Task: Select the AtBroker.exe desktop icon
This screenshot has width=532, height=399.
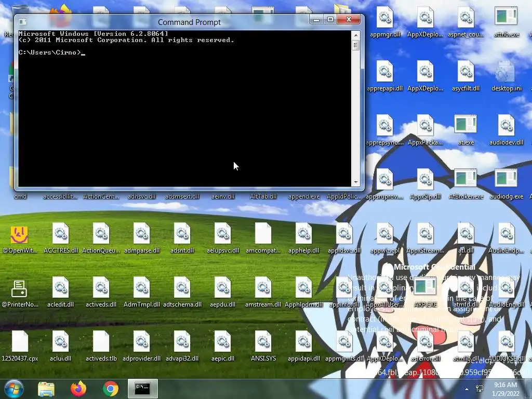Action: coord(466,184)
